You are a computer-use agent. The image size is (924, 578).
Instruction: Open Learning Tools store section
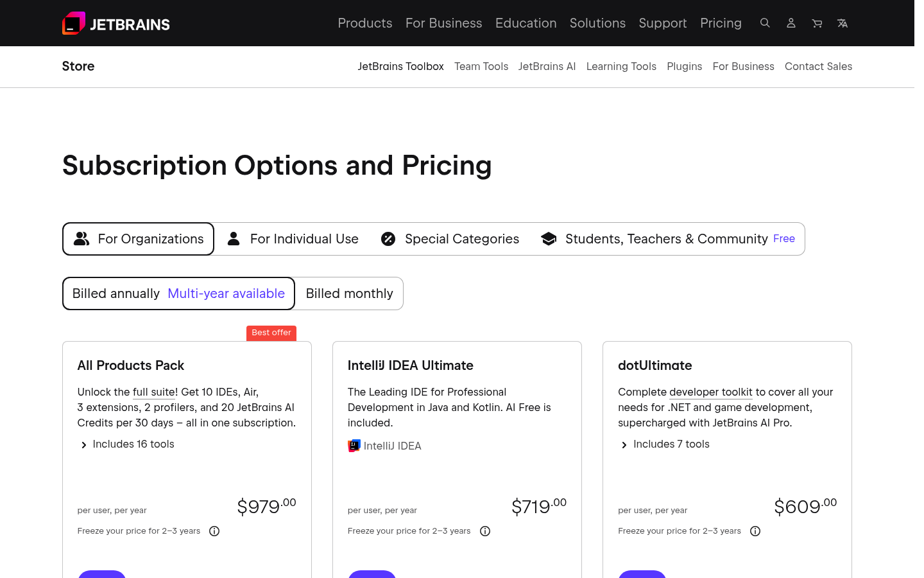(x=621, y=66)
